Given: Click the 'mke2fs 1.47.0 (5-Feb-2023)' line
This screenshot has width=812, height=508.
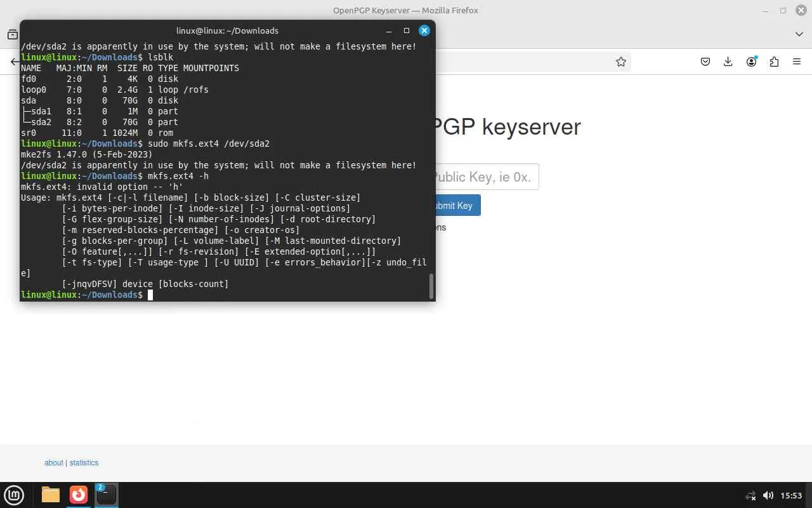Looking at the screenshot, I should coord(87,154).
